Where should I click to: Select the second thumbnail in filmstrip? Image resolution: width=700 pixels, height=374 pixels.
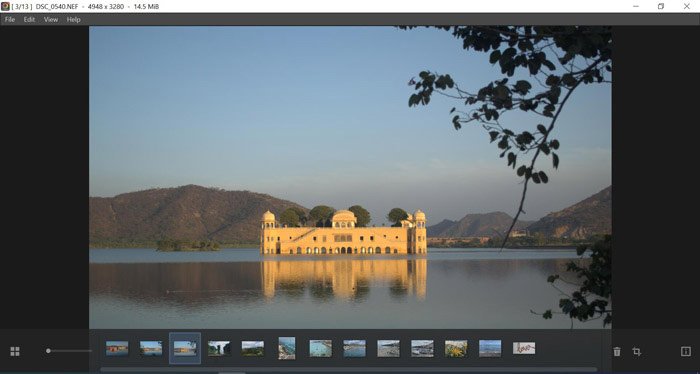coord(151,349)
